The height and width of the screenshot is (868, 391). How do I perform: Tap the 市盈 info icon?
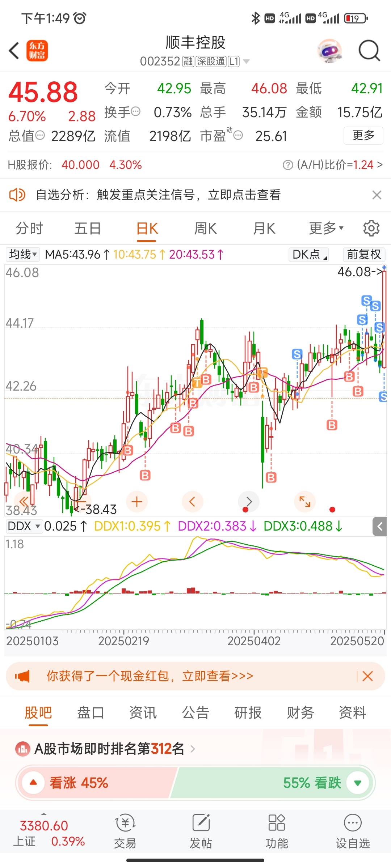coord(238,136)
